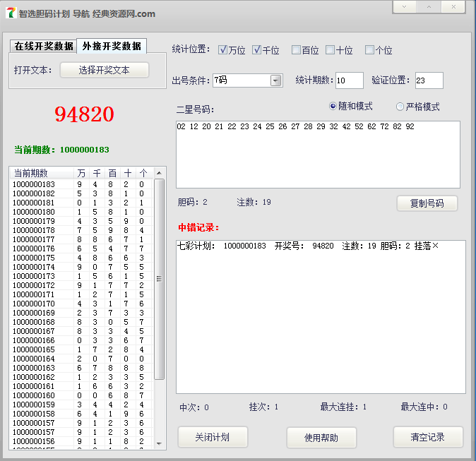Select row 1000000173 in draw list

81,276
